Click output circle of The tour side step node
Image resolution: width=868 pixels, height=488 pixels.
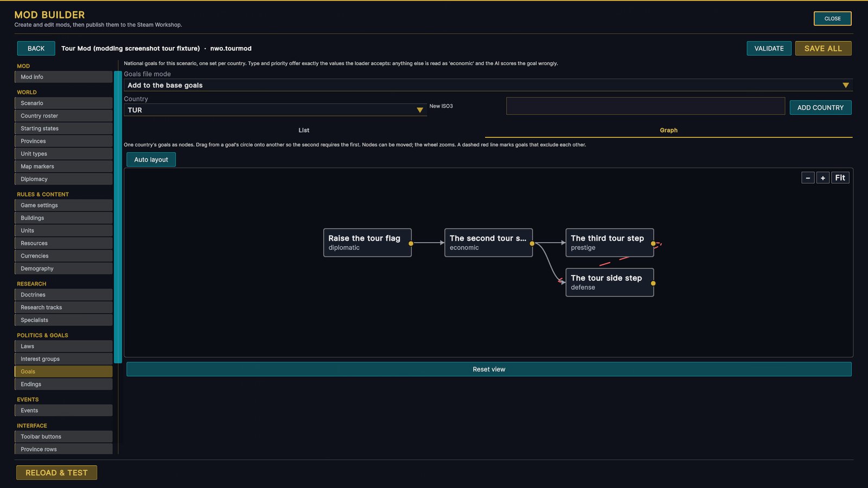pos(653,283)
